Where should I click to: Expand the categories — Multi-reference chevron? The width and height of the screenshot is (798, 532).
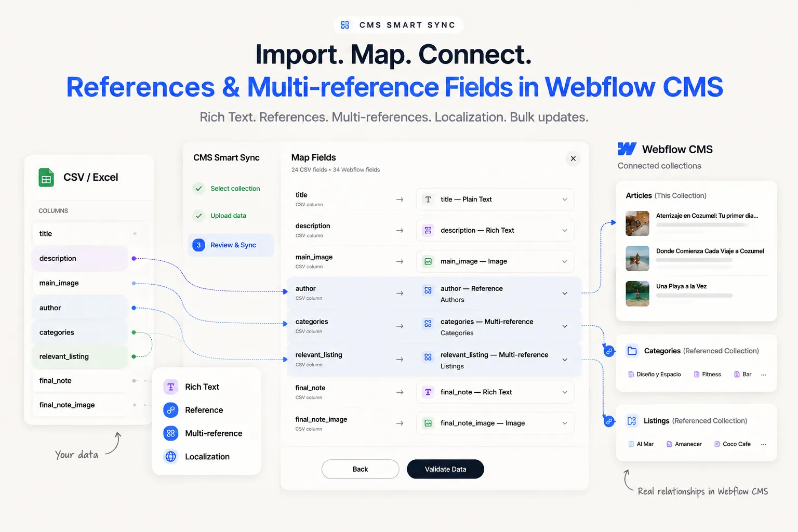pos(565,326)
